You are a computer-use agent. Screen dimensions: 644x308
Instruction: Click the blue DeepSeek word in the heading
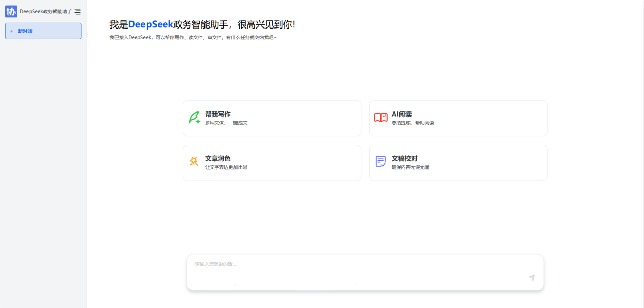point(151,24)
